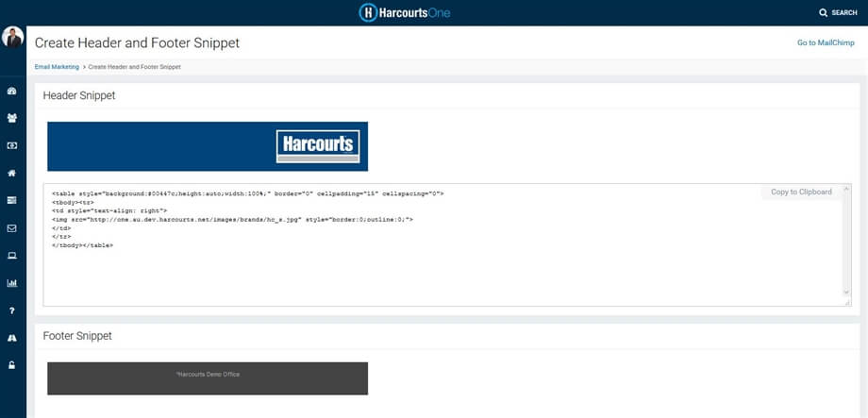Open the laptop icon in sidebar
Screen dimensions: 868x418
(11, 256)
